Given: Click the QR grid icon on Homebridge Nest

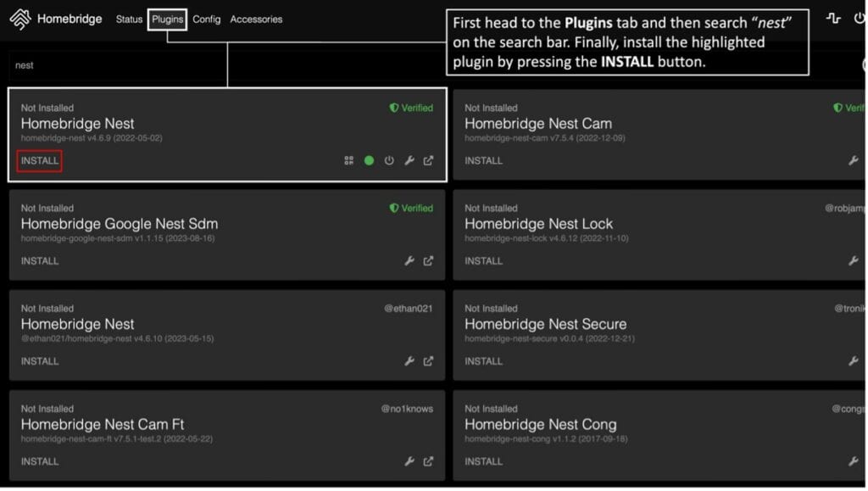Looking at the screenshot, I should [348, 161].
